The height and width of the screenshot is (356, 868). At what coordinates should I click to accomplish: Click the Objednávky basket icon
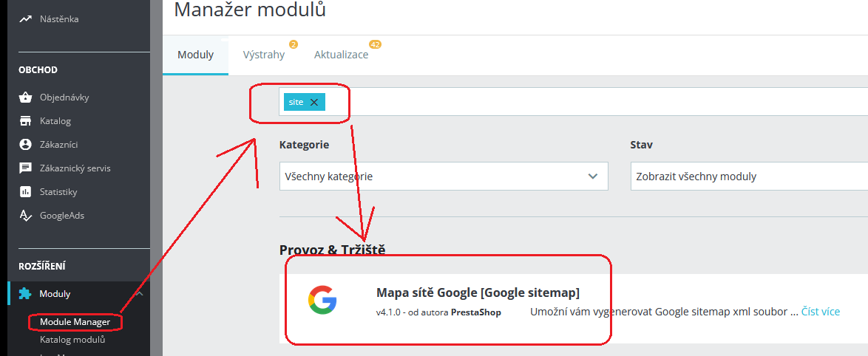pos(25,97)
